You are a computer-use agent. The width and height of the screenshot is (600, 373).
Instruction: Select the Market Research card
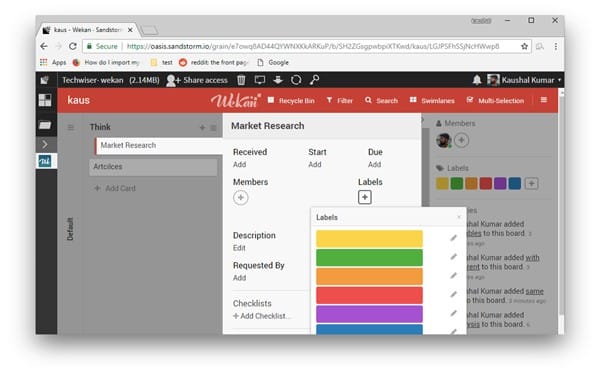159,146
